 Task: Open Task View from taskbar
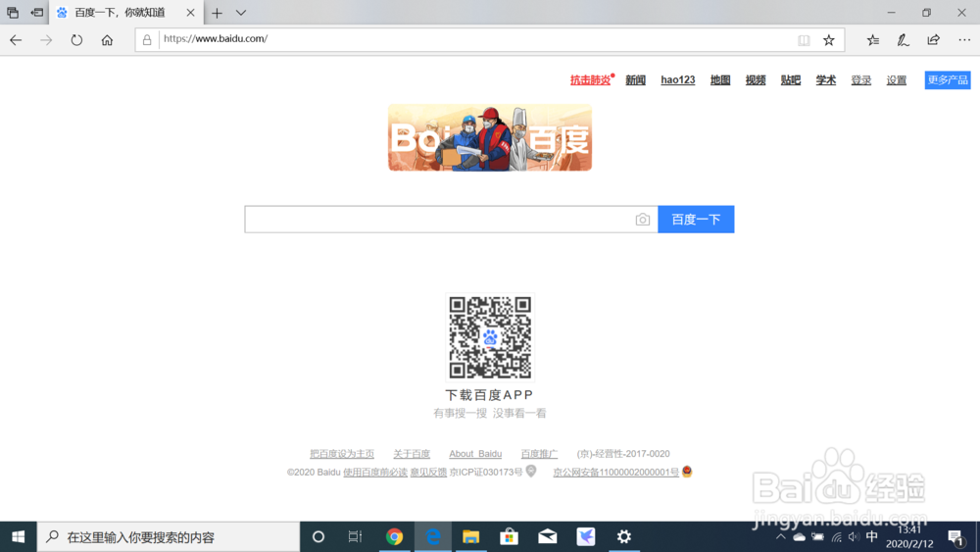coord(355,537)
